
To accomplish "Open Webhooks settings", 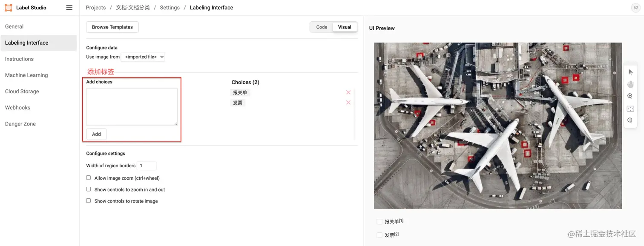I will (x=17, y=107).
